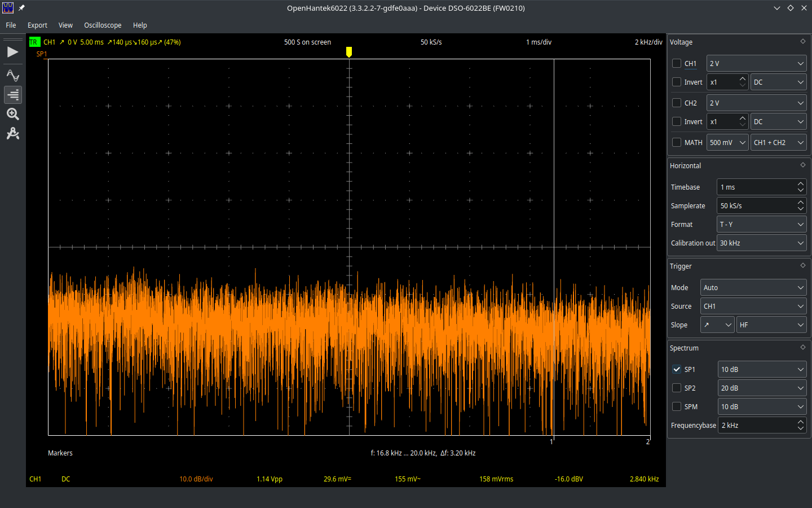
Task: Open the CH1 + CH2 math mode dropdown
Action: 778,142
